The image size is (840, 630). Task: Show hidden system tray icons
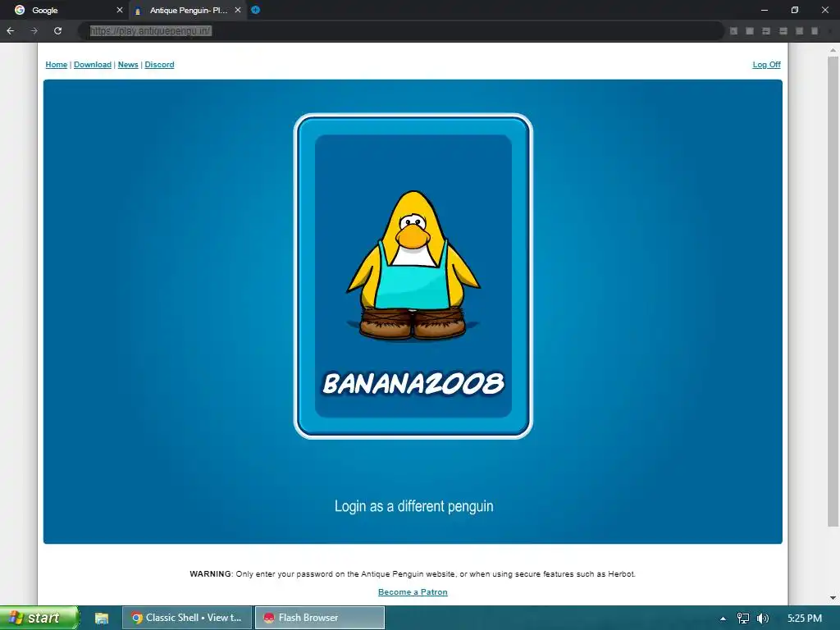click(723, 619)
